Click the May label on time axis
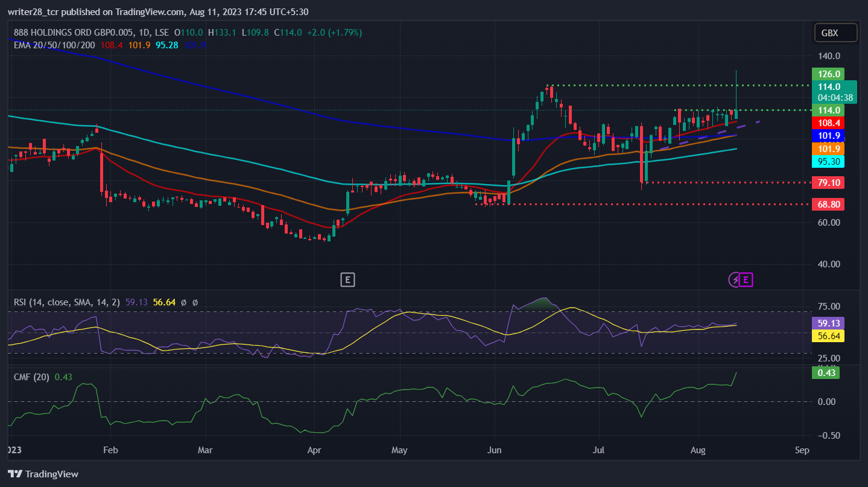Viewport: 868px width, 487px height. (x=399, y=450)
